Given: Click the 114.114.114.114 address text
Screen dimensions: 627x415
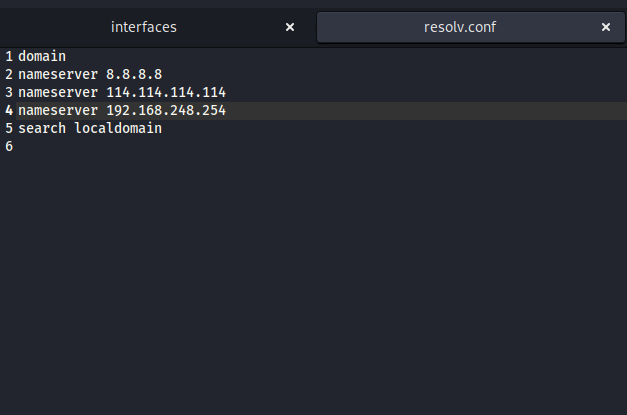Looking at the screenshot, I should [166, 92].
